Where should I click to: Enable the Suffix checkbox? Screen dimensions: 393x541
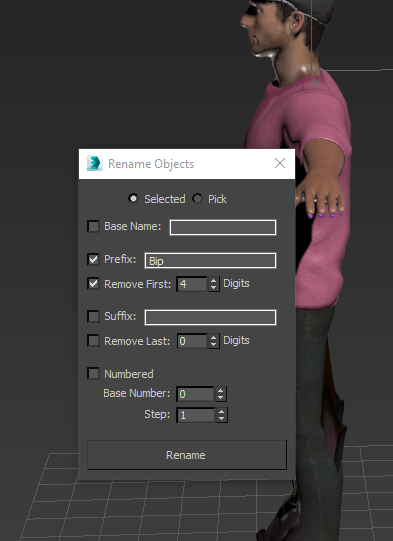pos(93,316)
